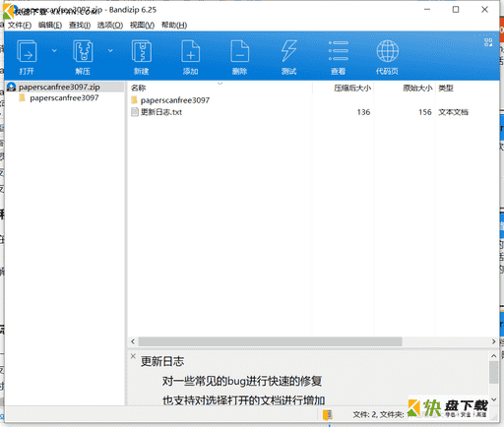Click the bug fix line in preview
This screenshot has height=427, width=504.
click(242, 381)
